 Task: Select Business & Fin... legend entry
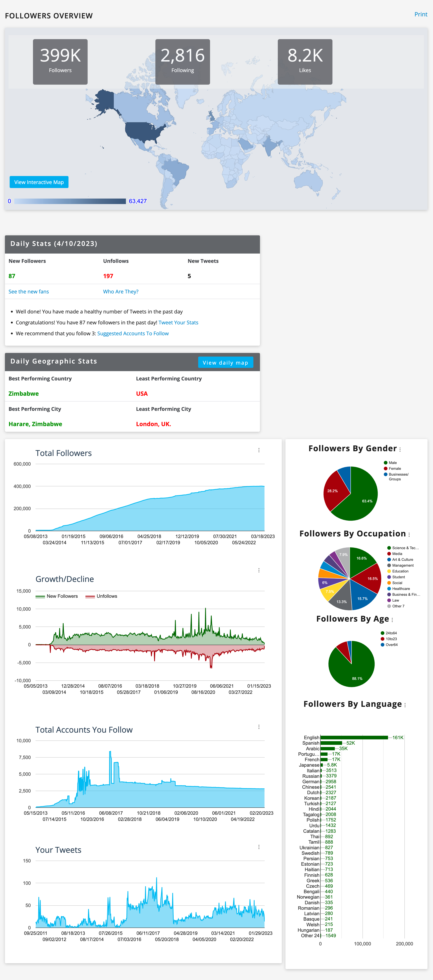pos(404,594)
